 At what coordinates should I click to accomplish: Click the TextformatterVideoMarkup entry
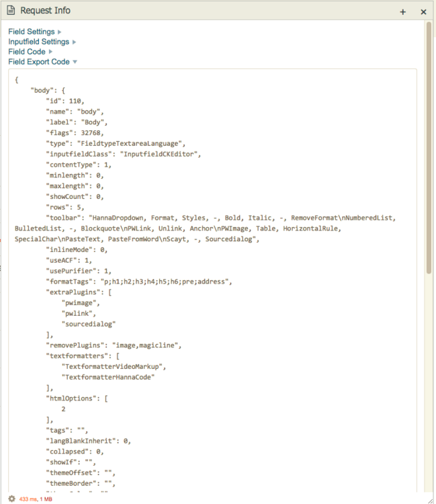[x=114, y=366]
